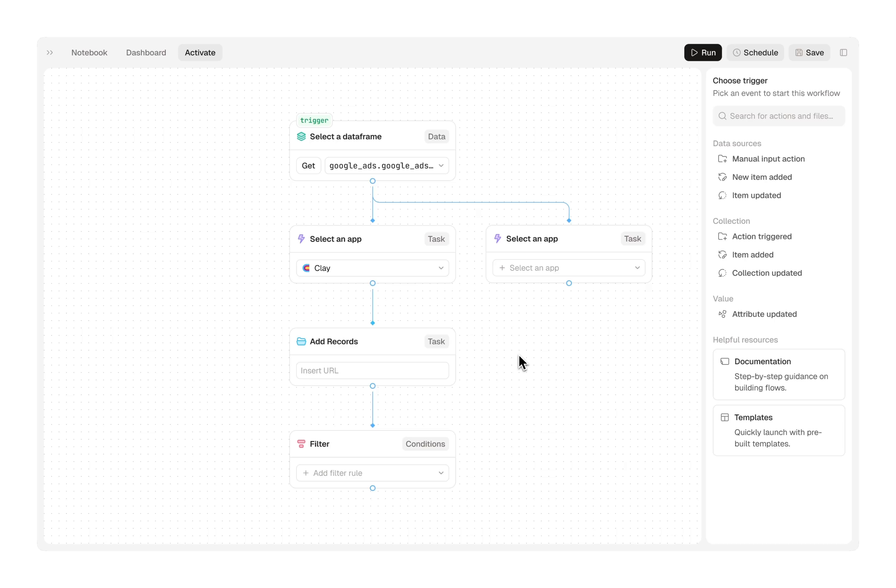This screenshot has width=896, height=588.
Task: Click the dataframe stack icon on trigger node
Action: click(x=301, y=137)
